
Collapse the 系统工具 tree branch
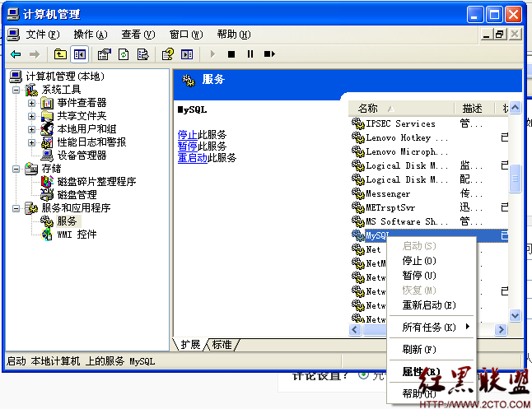coord(16,90)
